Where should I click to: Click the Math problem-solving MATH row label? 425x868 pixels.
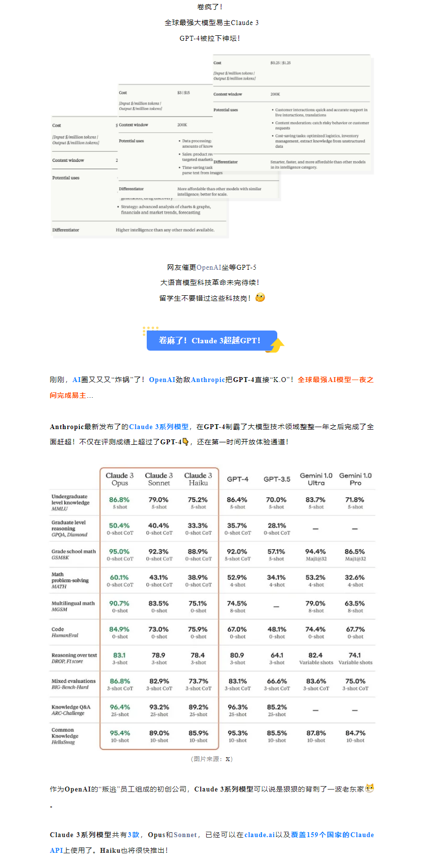point(70,580)
